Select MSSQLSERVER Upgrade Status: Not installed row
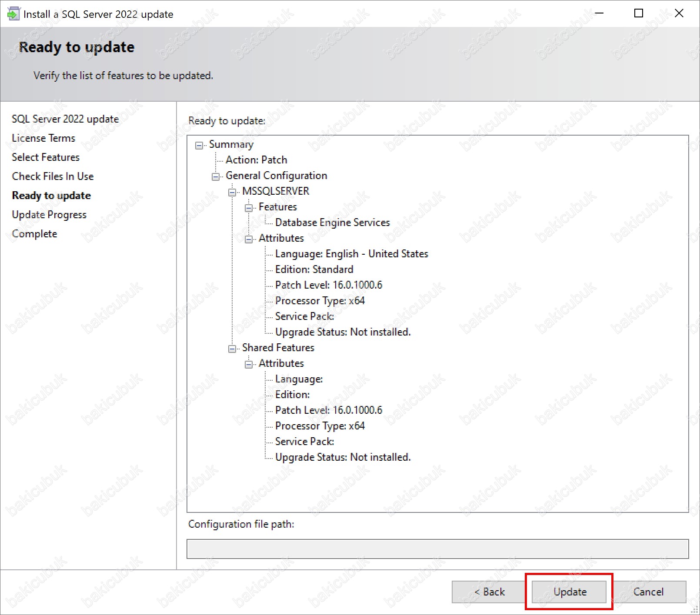Screen dimensions: 700x615 pos(343,332)
